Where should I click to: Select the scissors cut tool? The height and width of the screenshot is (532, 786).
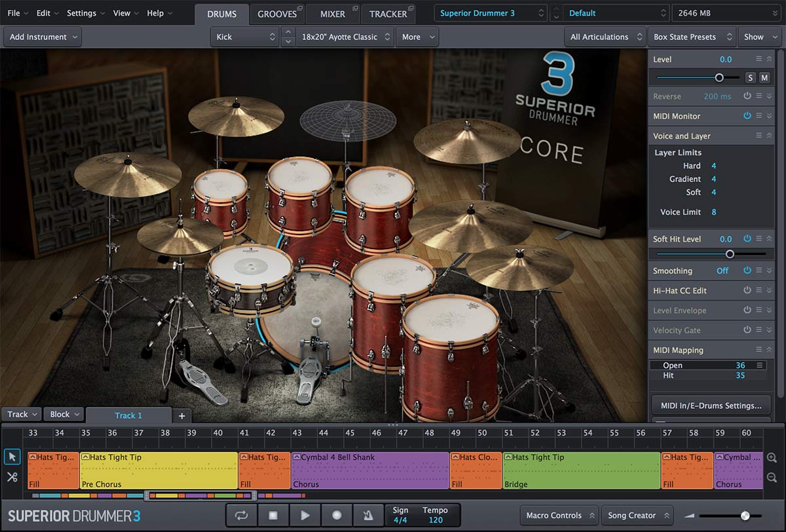click(x=12, y=477)
